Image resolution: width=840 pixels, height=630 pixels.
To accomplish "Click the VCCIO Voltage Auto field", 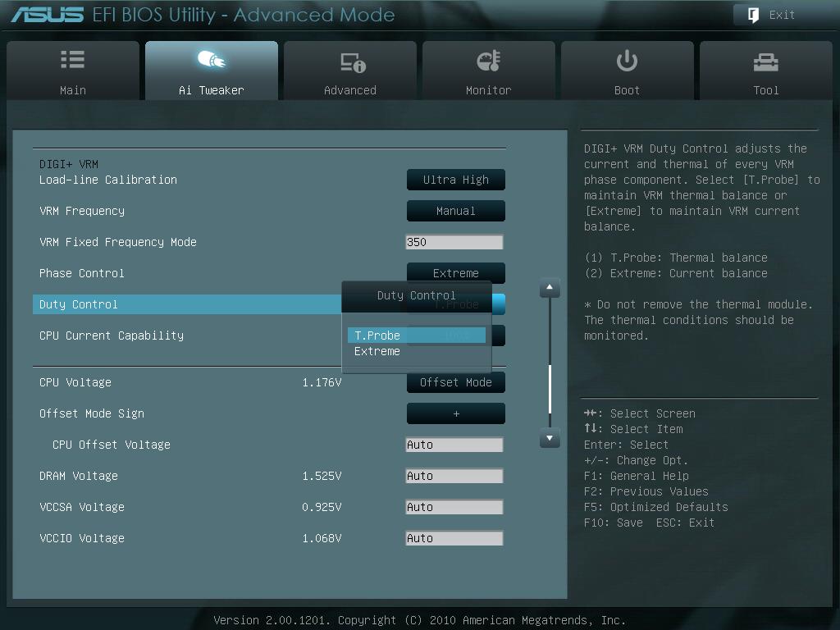I will tap(454, 538).
